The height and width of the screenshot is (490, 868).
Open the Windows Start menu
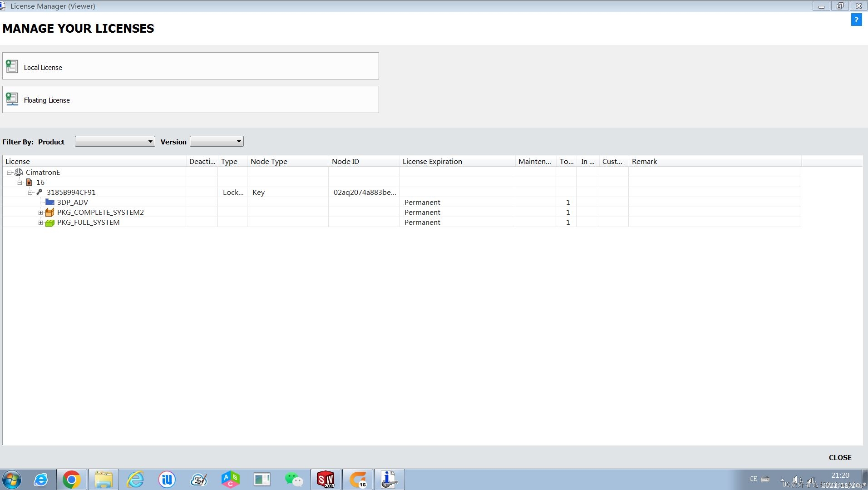[12, 480]
